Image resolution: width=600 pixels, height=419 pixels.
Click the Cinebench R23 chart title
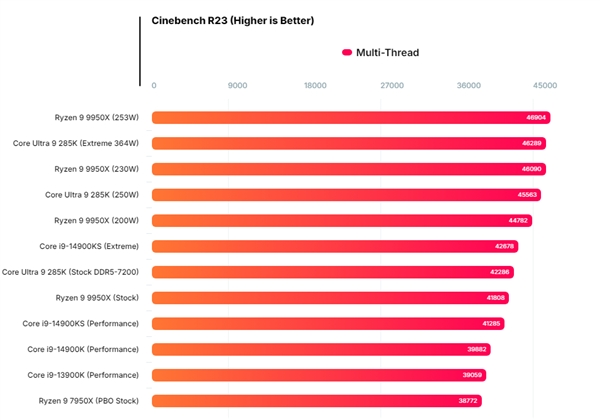233,21
